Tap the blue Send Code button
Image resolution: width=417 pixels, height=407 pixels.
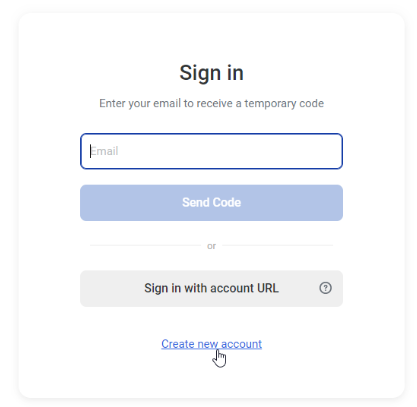211,203
